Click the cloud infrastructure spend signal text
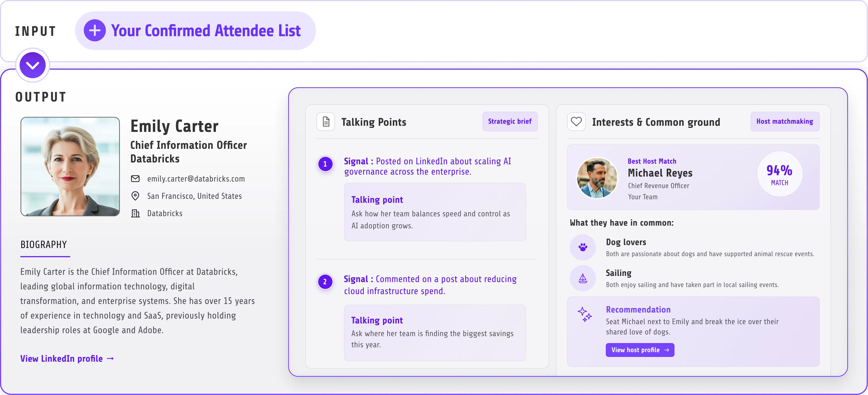Viewport: 868px width, 395px height. (x=430, y=285)
